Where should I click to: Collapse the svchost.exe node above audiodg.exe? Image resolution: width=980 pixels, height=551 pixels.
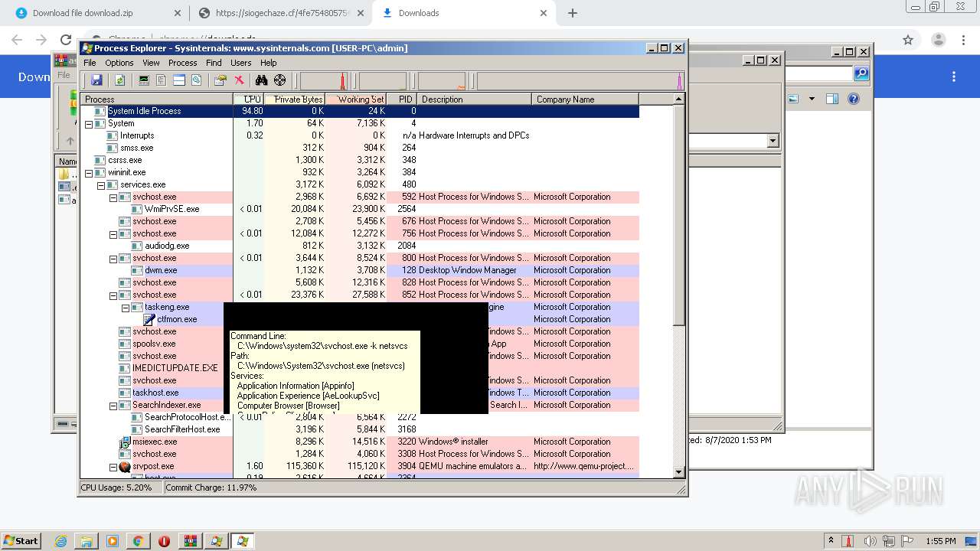coord(113,233)
